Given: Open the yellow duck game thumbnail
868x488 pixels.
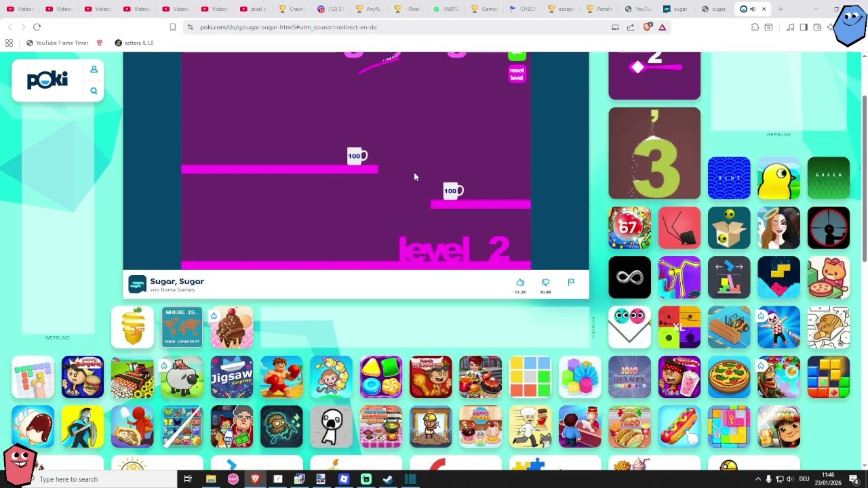Looking at the screenshot, I should point(778,178).
